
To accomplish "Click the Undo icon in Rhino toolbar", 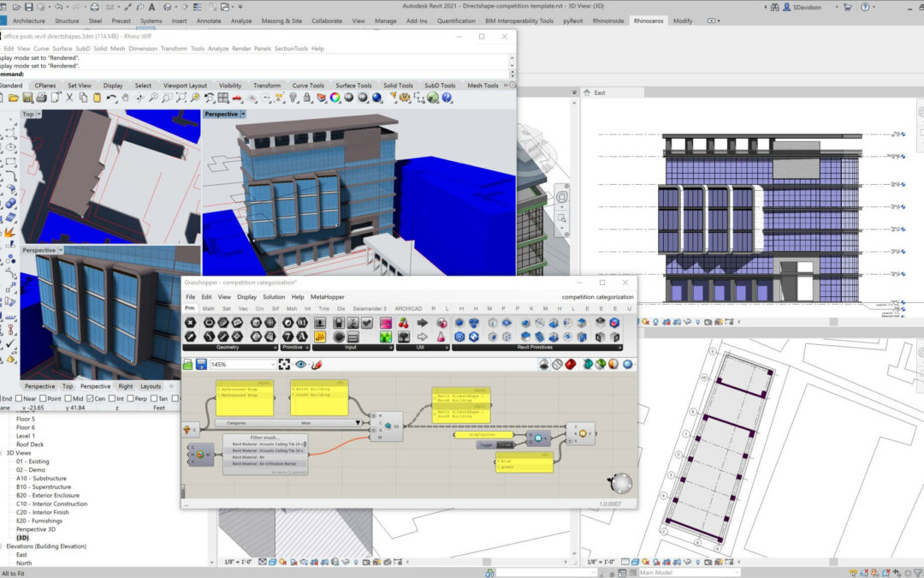I will coord(111,98).
